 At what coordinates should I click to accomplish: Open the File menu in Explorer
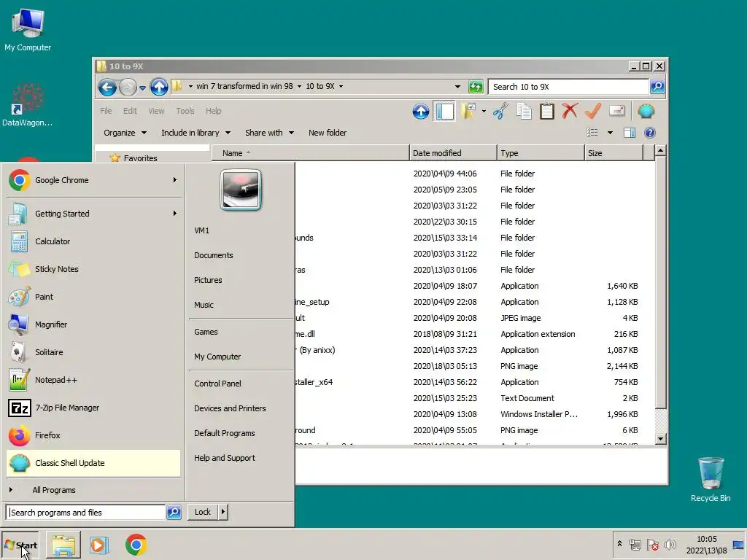coord(106,111)
